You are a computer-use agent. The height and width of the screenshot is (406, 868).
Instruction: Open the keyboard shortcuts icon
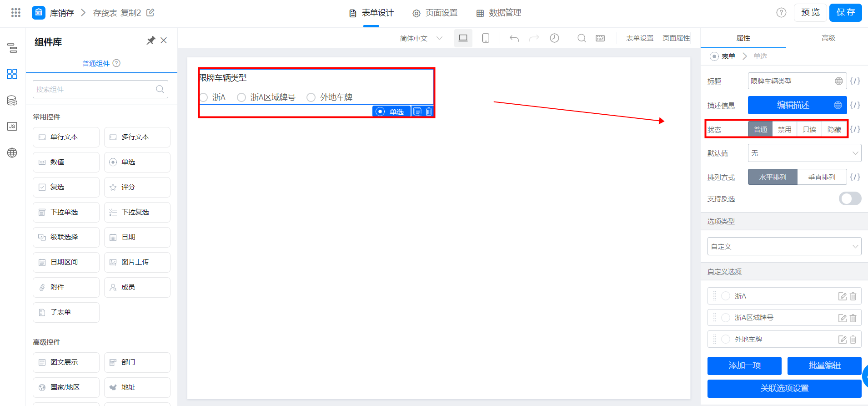point(600,38)
